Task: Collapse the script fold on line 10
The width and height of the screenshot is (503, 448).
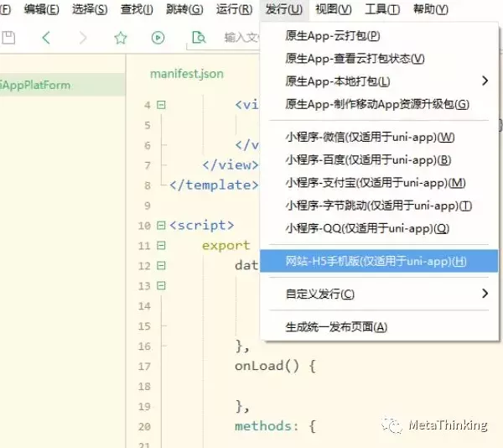Action: tap(161, 226)
